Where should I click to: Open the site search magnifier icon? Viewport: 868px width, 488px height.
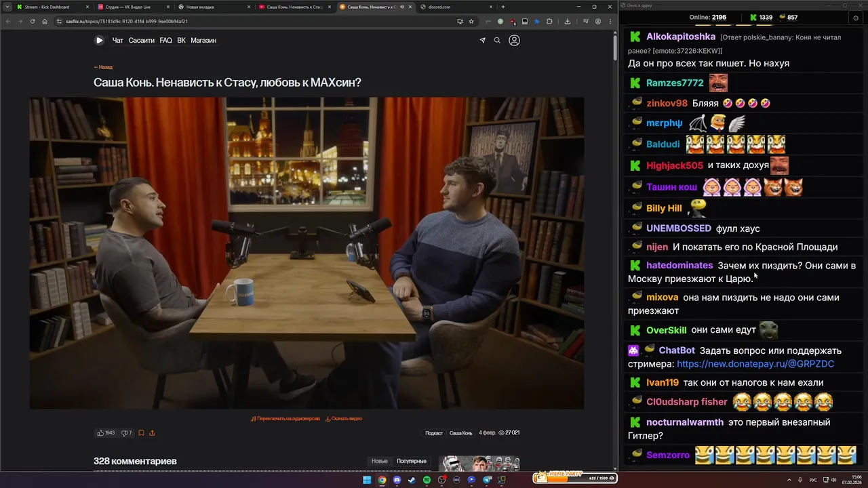(497, 41)
